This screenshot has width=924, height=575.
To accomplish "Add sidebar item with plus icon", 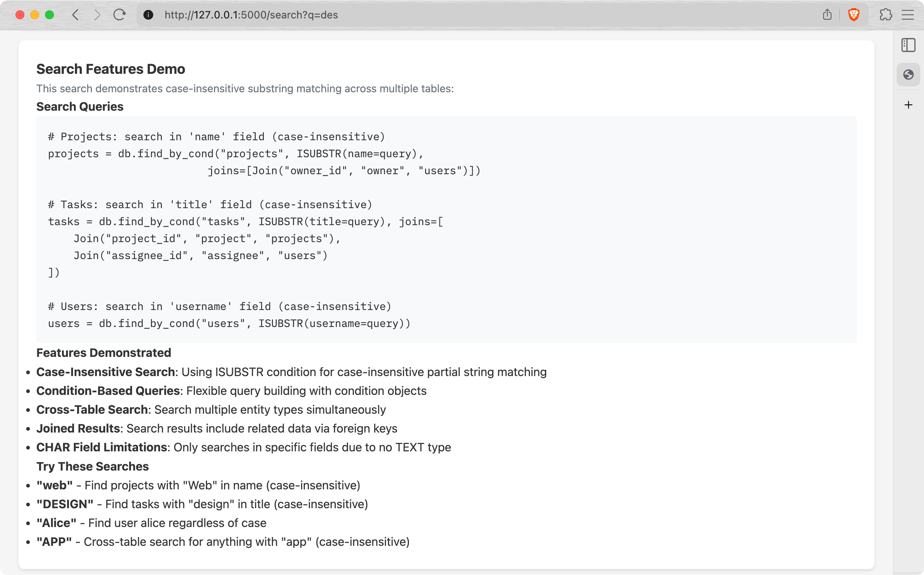I will click(x=908, y=104).
